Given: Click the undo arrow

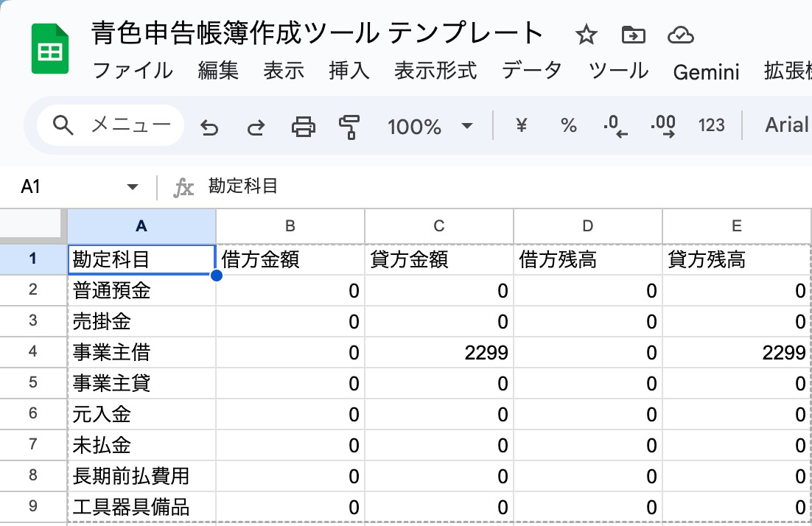Looking at the screenshot, I should (x=209, y=126).
